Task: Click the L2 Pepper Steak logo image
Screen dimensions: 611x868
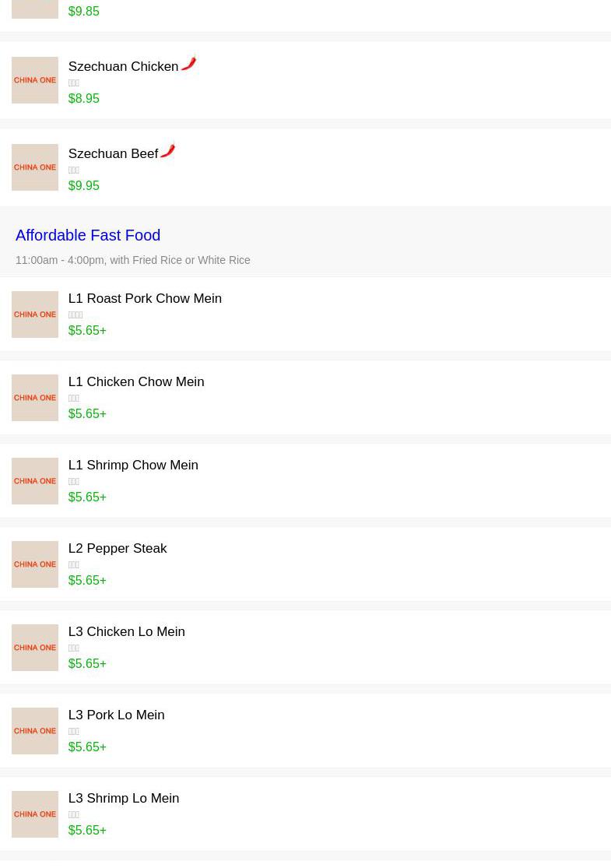Action: [x=35, y=564]
